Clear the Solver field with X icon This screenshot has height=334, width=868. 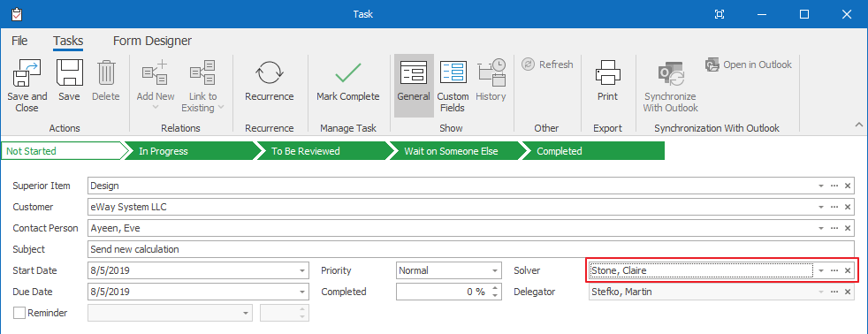point(847,271)
